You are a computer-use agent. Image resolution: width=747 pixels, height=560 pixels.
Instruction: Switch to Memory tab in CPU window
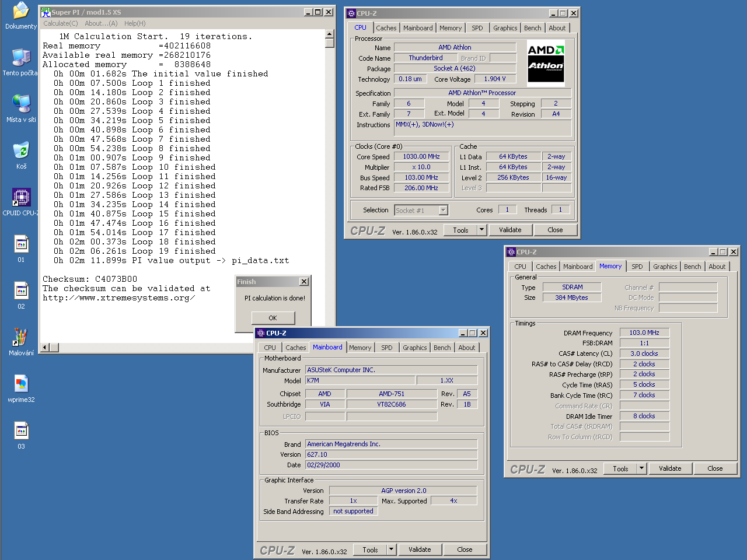(451, 28)
